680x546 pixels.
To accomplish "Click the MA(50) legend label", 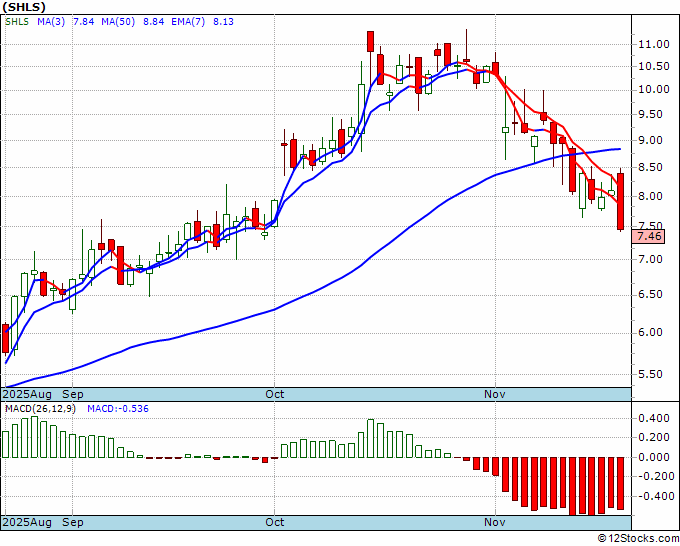I will [118, 22].
